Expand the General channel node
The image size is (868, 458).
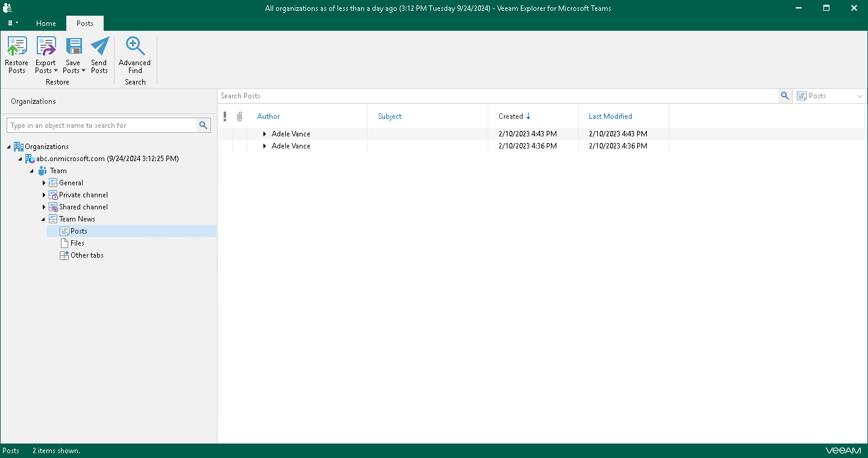click(44, 183)
